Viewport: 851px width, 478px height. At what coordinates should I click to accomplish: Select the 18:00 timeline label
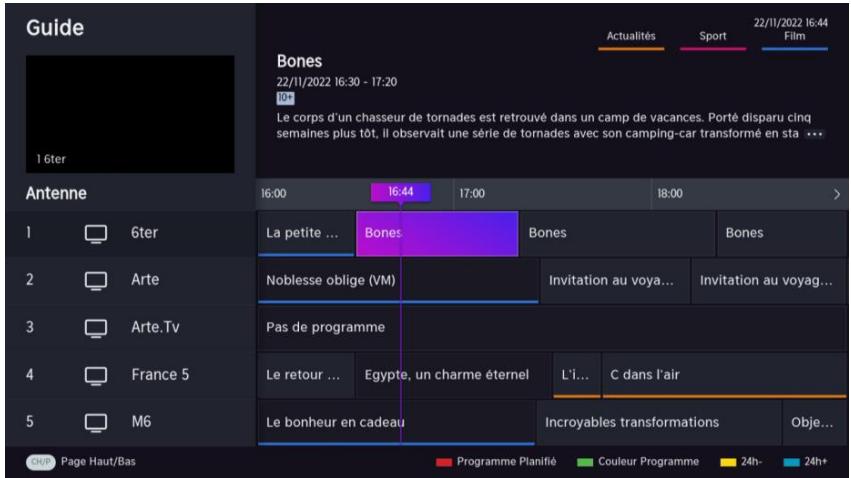tap(670, 194)
